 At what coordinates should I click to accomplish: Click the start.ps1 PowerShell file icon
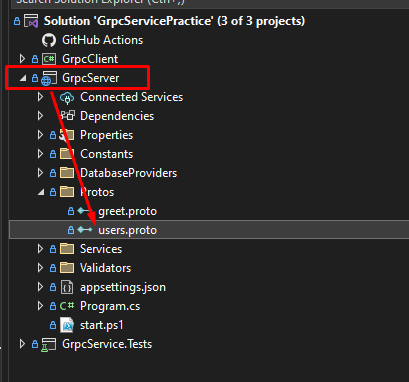click(x=67, y=325)
